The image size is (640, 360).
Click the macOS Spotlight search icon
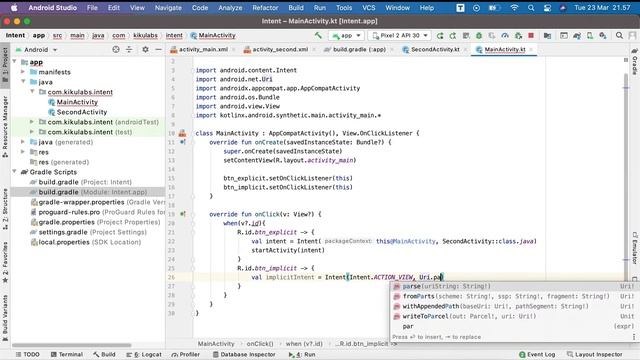coord(531,8)
